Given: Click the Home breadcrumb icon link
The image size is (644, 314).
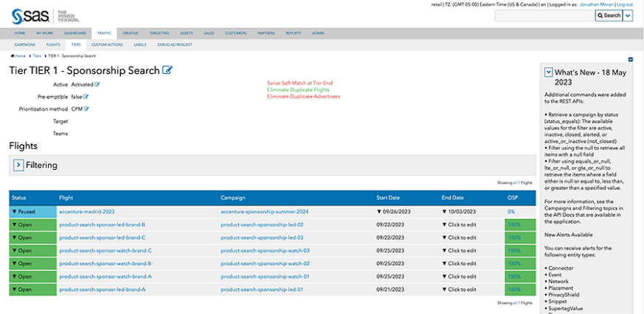Looking at the screenshot, I should click(18, 55).
